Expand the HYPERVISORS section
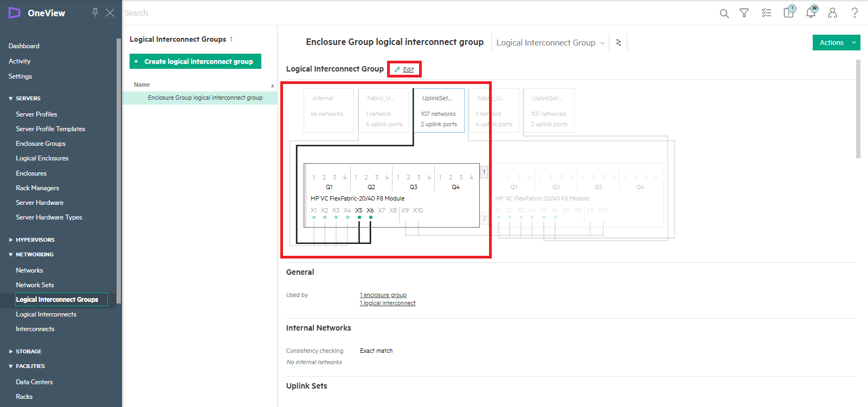The image size is (868, 407). pyautogui.click(x=31, y=240)
